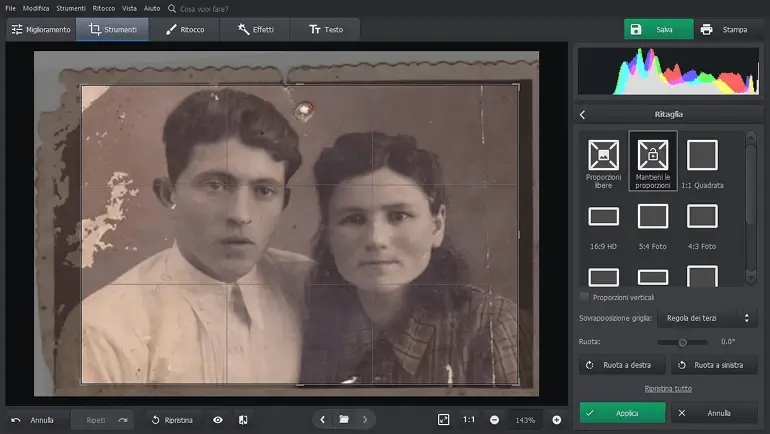Open the Ritocco menu
Image resolution: width=770 pixels, height=434 pixels.
coord(104,8)
